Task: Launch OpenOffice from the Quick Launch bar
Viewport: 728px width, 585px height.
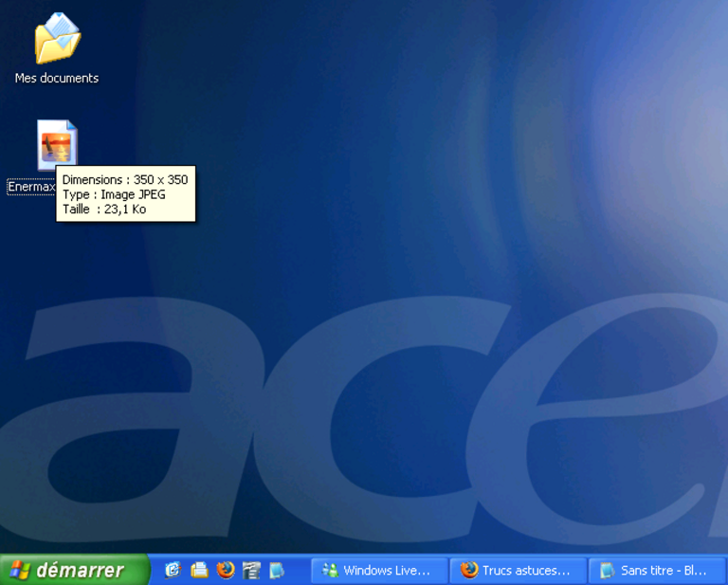Action: click(251, 570)
